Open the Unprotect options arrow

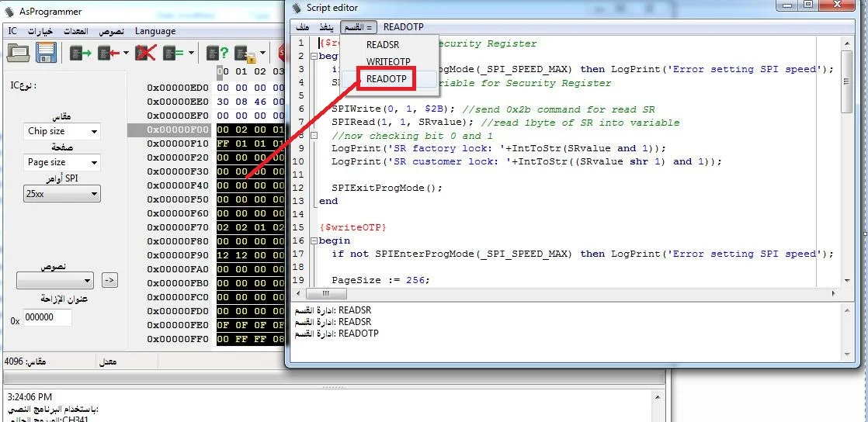click(262, 53)
